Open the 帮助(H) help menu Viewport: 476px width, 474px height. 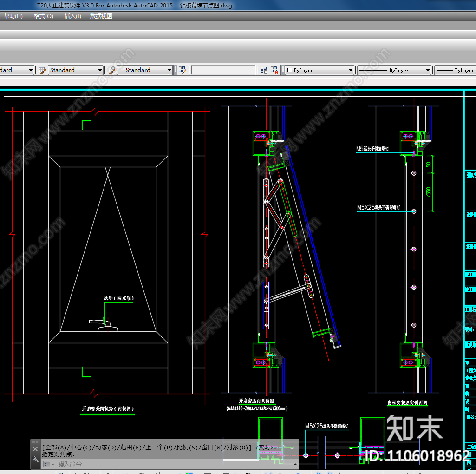pos(13,16)
